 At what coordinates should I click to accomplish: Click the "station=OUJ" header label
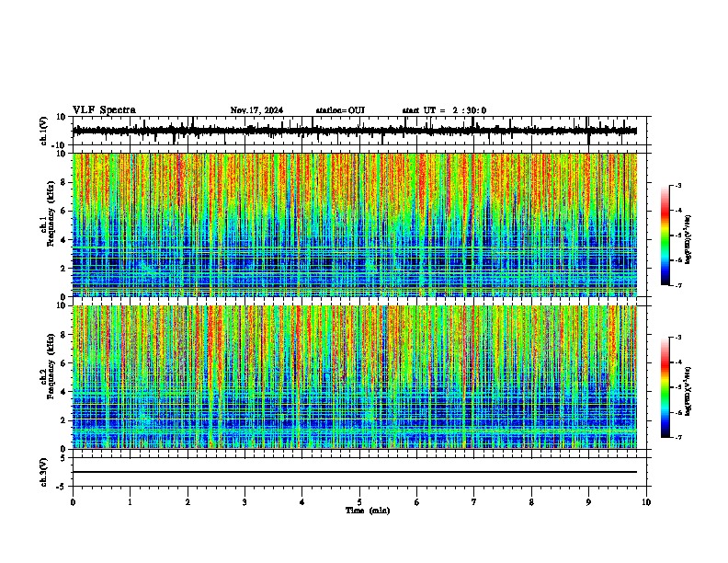tap(340, 110)
